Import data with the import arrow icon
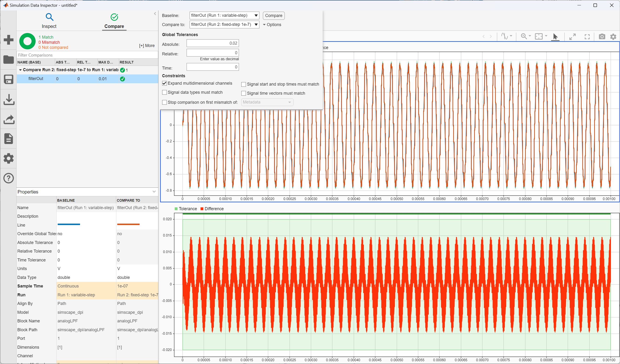Image resolution: width=620 pixels, height=364 pixels. point(9,99)
